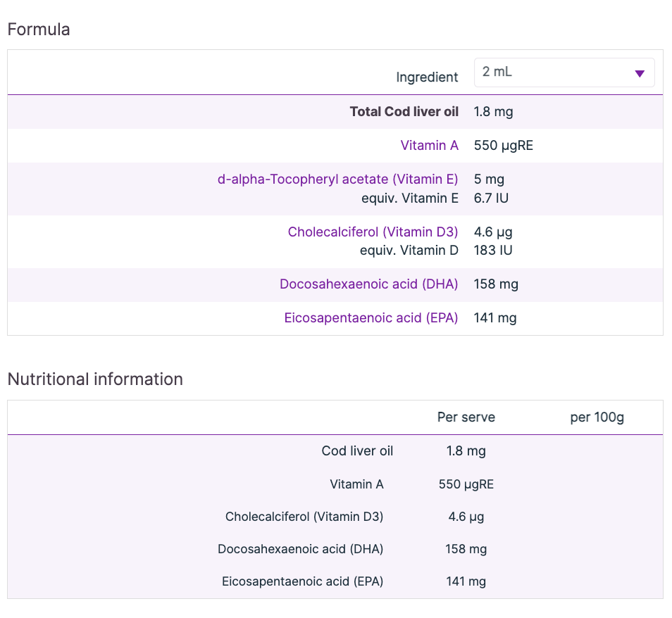Click the Formula section heading
Viewport: 672px width, 618px height.
[39, 30]
